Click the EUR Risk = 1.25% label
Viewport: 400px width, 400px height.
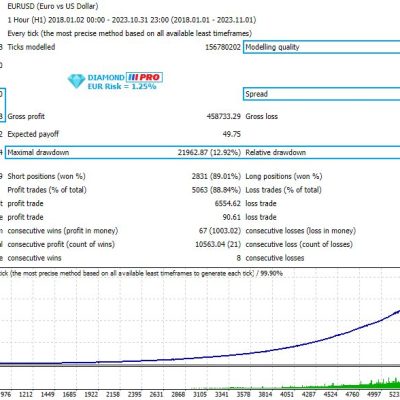click(x=122, y=86)
